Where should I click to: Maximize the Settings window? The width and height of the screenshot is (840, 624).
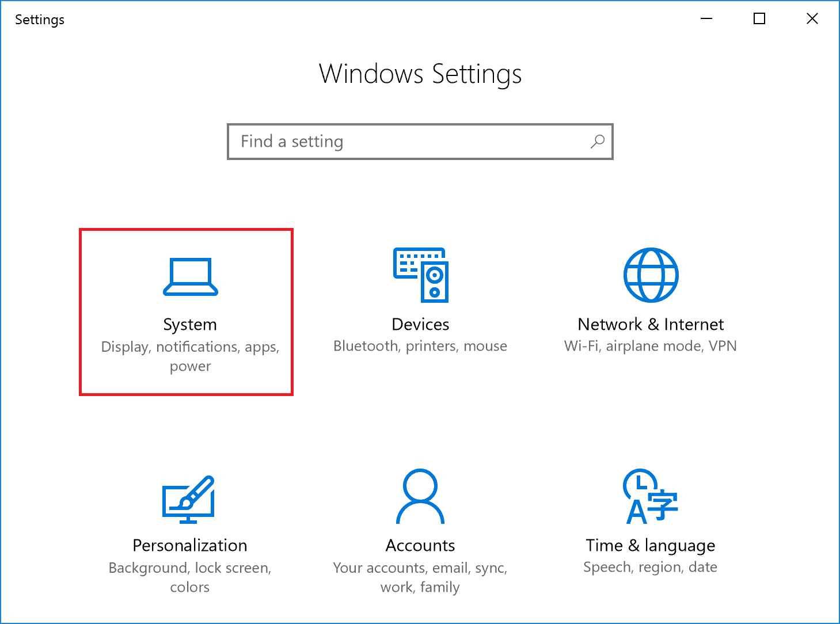coord(759,19)
